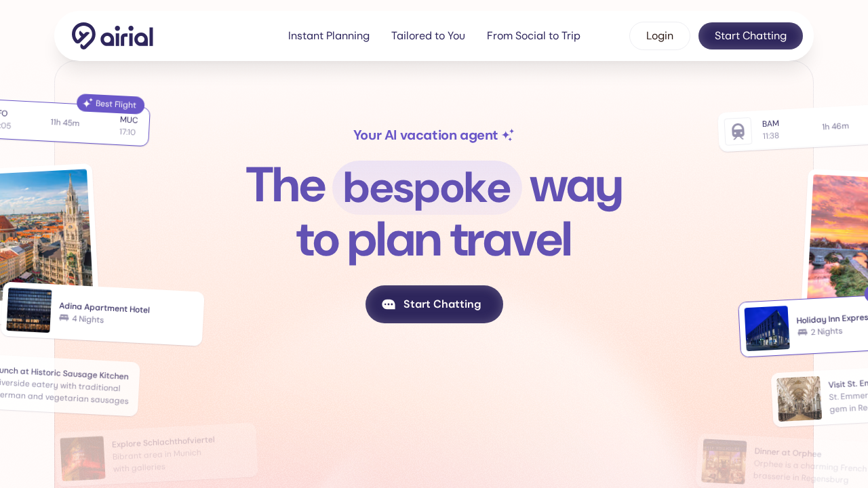Click the Holiday Inn Express hotel photo
The width and height of the screenshot is (868, 488).
(767, 329)
